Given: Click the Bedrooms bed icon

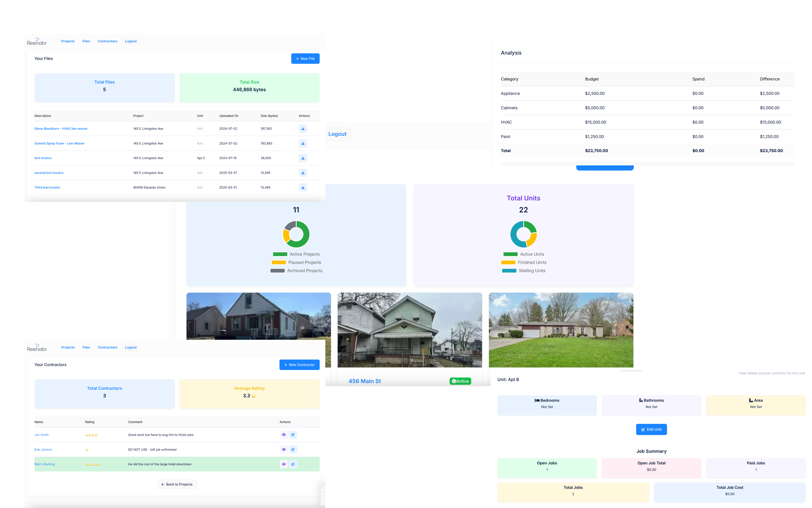Looking at the screenshot, I should click(x=537, y=400).
